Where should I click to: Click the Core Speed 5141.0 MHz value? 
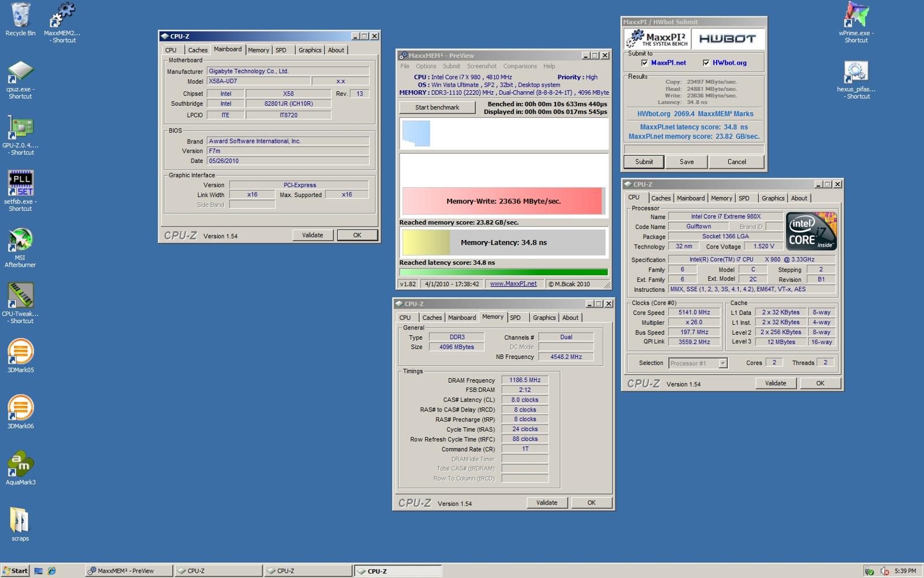[x=694, y=312]
